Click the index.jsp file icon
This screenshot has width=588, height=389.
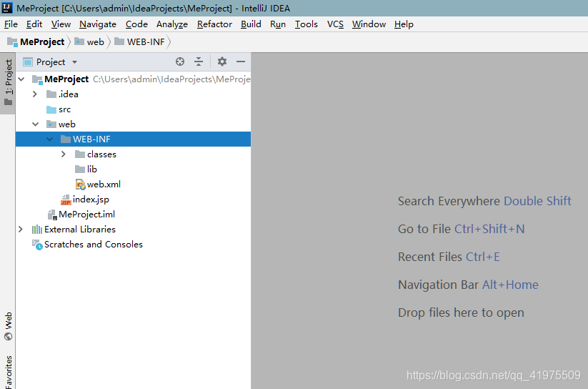click(66, 200)
